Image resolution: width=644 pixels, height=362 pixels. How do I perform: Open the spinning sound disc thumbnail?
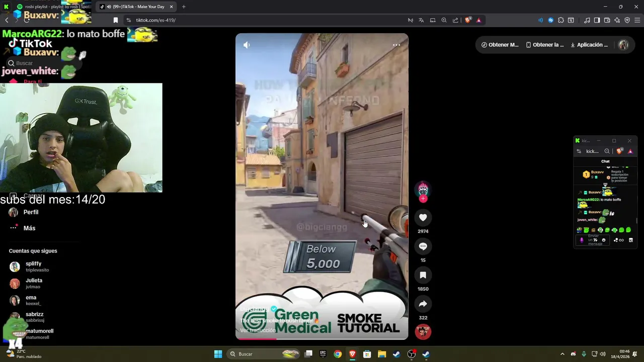423,332
